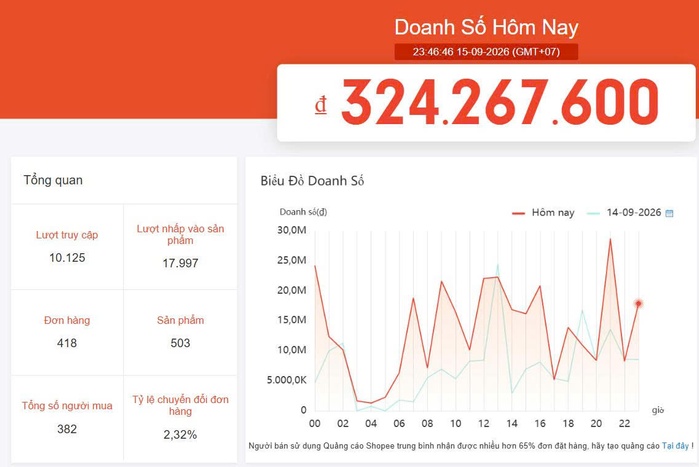699x467 pixels.
Task: Click the 25,0M y-axis label
Action: [x=292, y=260]
